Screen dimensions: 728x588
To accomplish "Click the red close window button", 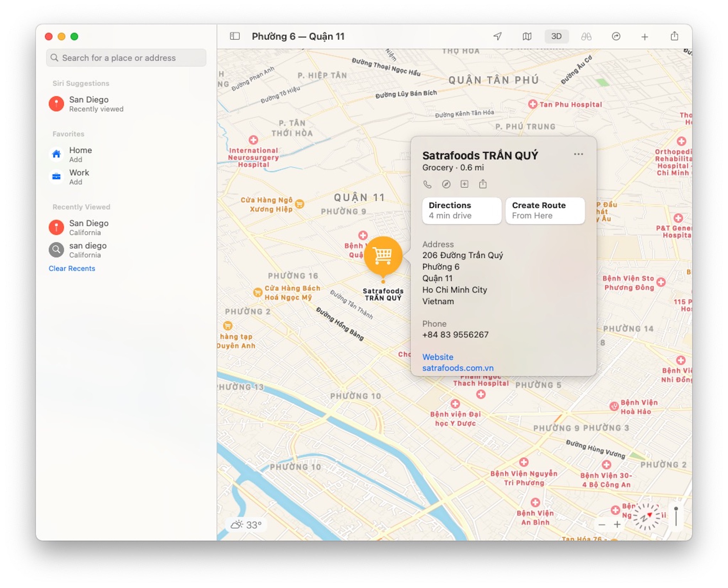I will (x=49, y=36).
